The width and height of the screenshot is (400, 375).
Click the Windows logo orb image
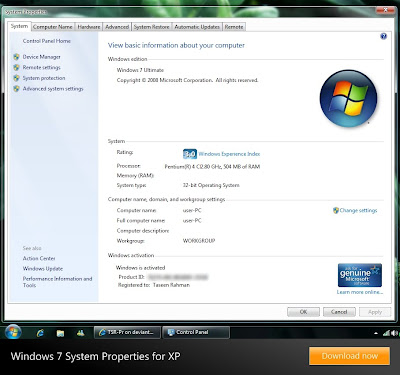click(x=348, y=98)
